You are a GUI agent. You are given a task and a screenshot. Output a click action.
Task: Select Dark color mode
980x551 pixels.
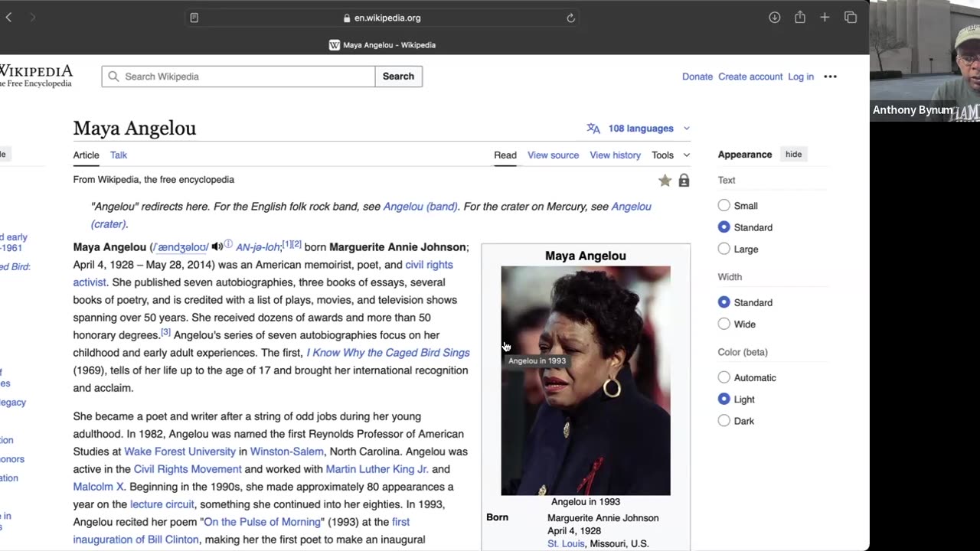click(x=724, y=421)
